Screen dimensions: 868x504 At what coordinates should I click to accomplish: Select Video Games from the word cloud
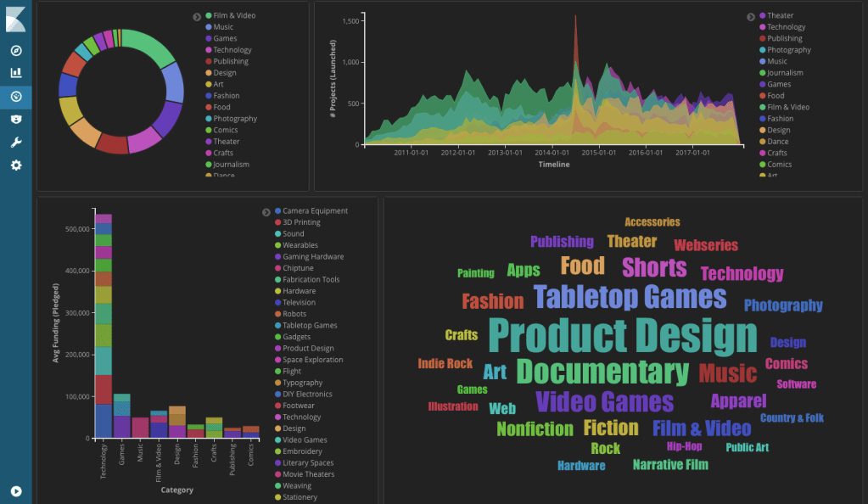[605, 400]
